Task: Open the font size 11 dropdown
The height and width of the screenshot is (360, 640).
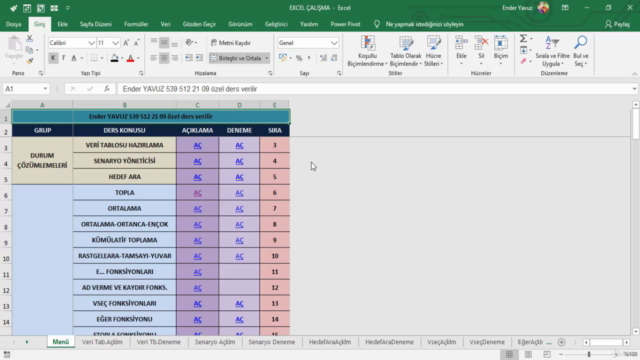Action: (x=116, y=43)
